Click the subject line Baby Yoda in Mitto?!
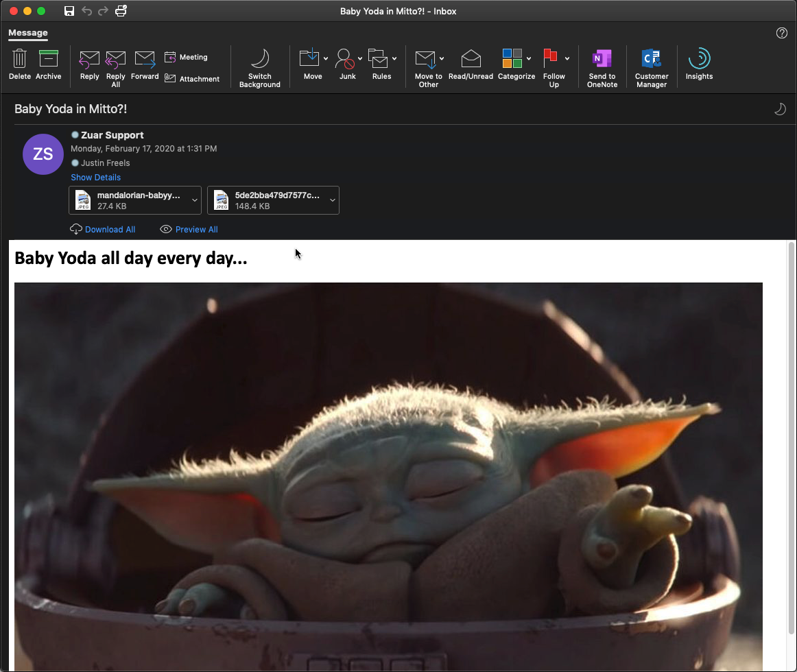This screenshot has height=672, width=797. pyautogui.click(x=71, y=109)
